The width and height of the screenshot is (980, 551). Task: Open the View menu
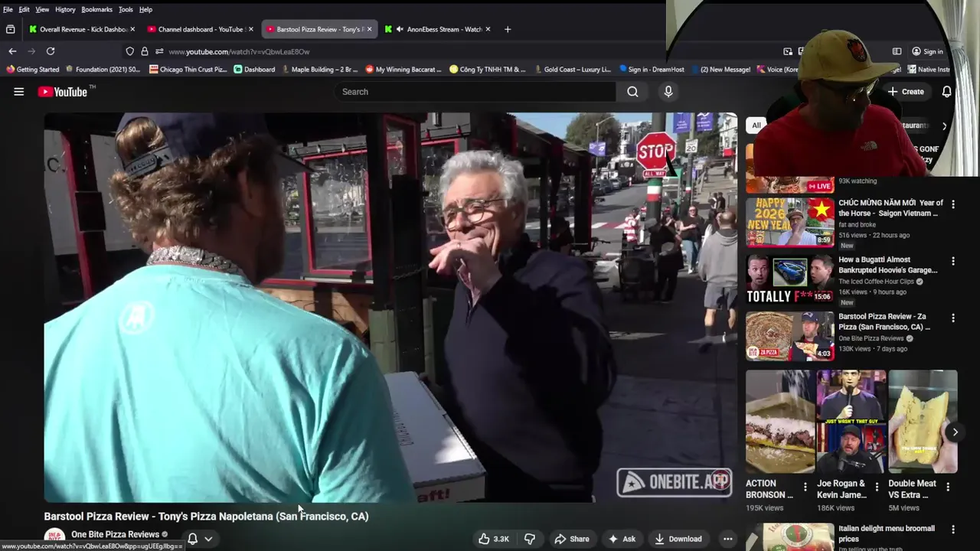coord(42,9)
